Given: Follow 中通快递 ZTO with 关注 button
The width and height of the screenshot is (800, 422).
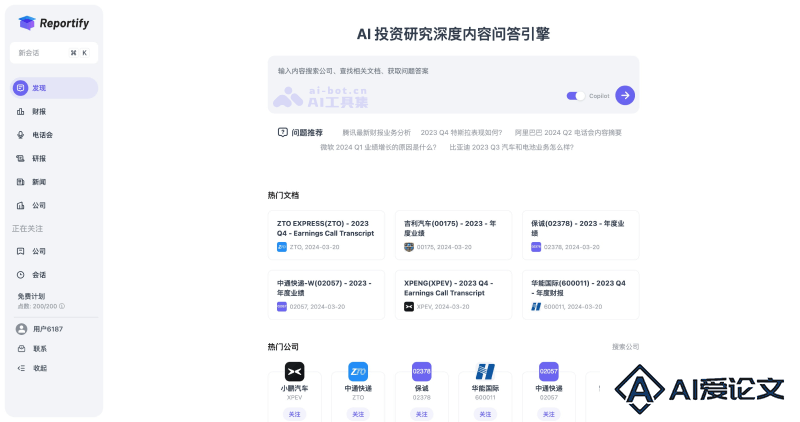Looking at the screenshot, I should point(358,414).
